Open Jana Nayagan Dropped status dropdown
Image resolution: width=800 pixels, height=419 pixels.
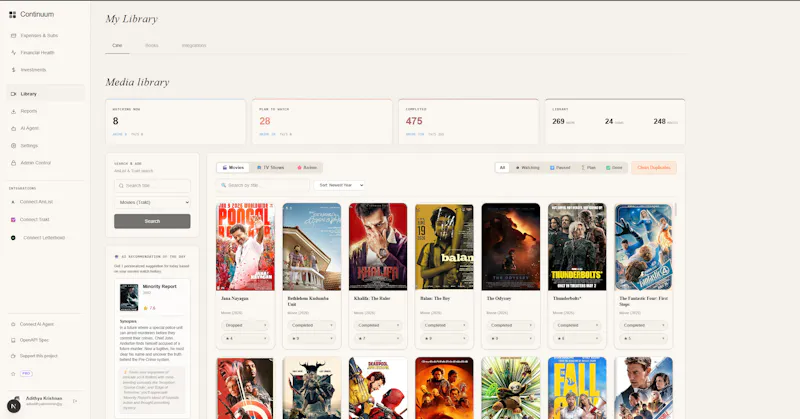tap(245, 325)
